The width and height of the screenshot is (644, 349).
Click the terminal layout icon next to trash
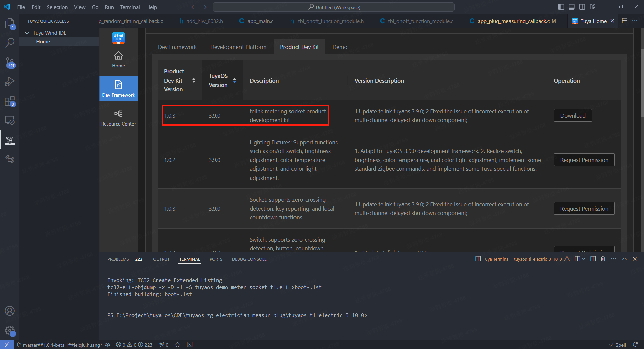(593, 259)
